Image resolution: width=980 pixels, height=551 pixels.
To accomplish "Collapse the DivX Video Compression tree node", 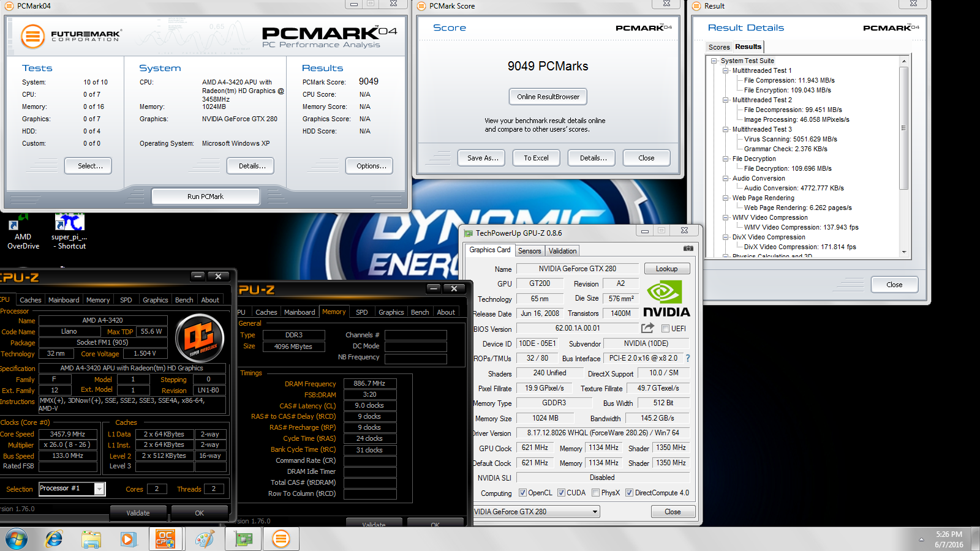I will coord(726,237).
